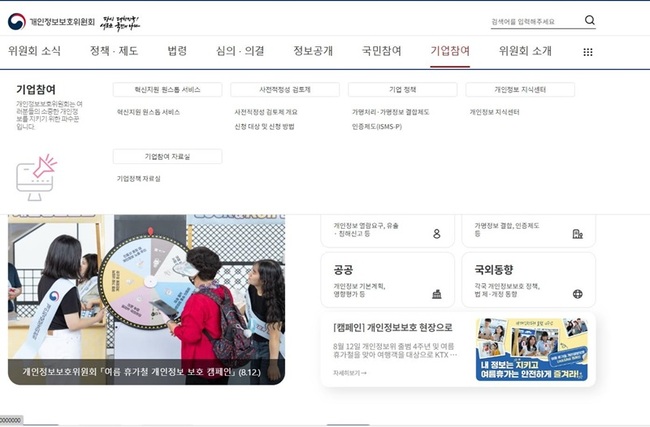This screenshot has width=650, height=427.
Task: Click the building icon in 공공 card
Action: point(436,294)
